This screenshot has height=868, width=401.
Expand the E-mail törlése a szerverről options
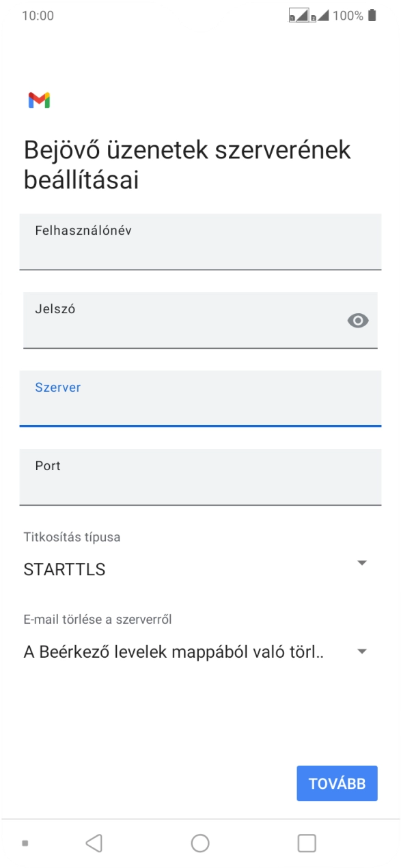click(x=363, y=650)
